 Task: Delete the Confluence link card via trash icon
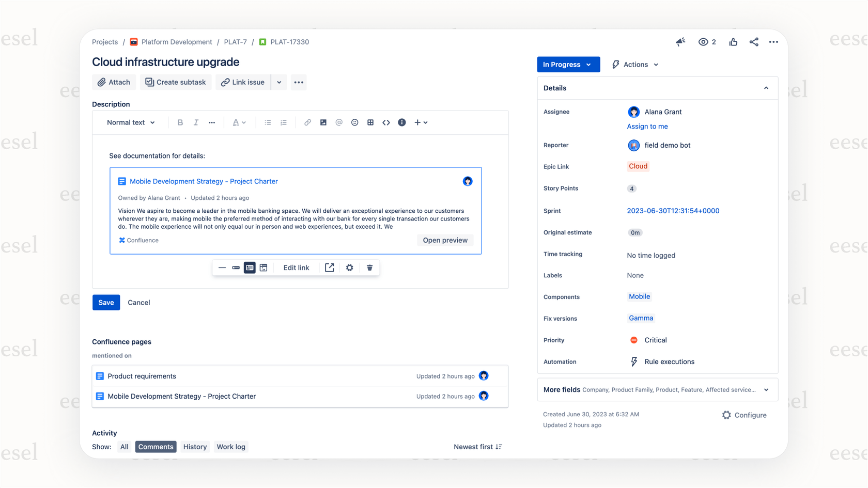tap(369, 267)
